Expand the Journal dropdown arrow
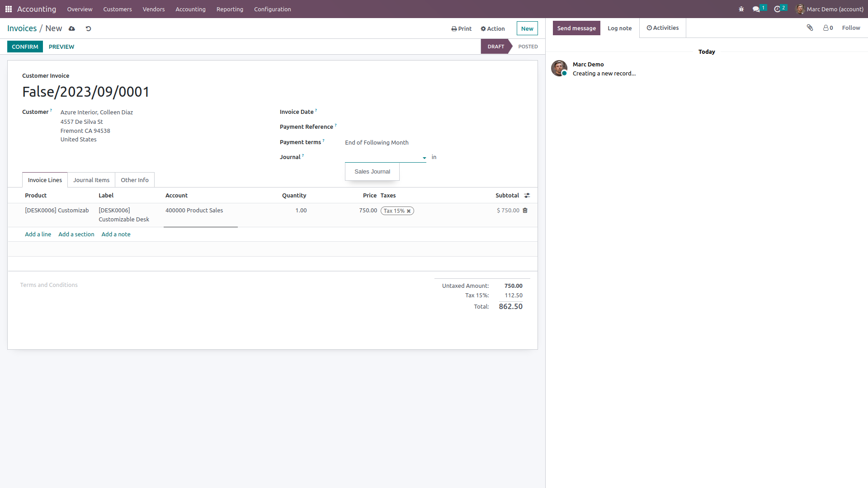 click(x=424, y=158)
